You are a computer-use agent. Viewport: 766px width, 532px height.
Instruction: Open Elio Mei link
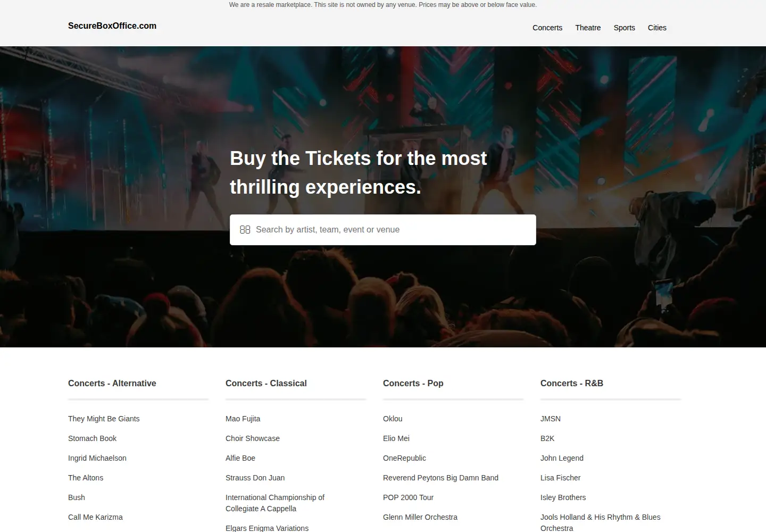(x=396, y=438)
